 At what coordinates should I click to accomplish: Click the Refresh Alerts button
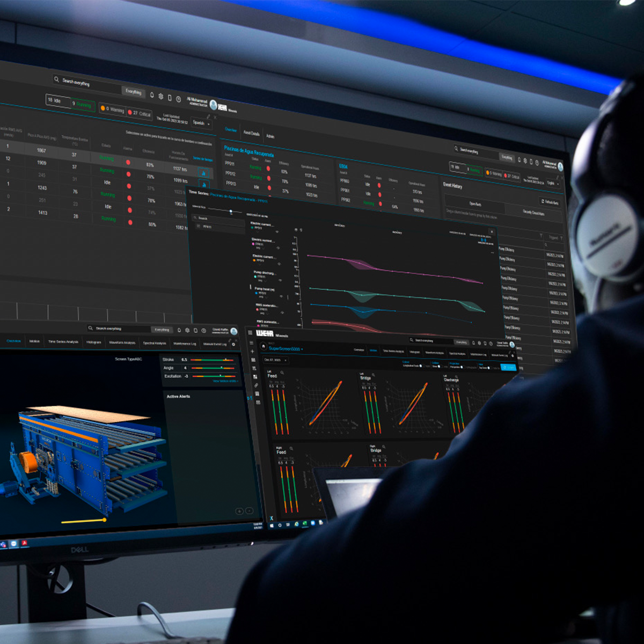[548, 201]
